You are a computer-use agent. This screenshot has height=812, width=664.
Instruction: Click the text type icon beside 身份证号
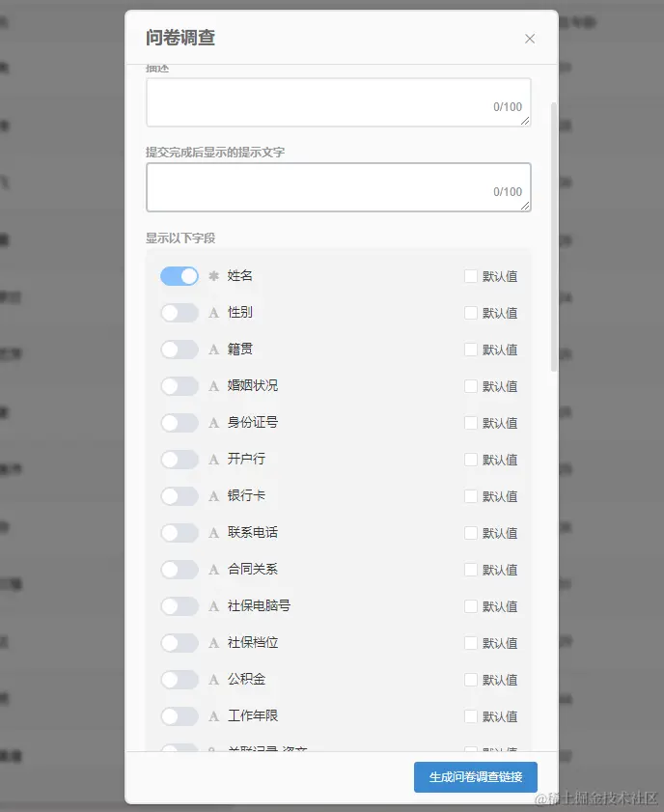tap(213, 423)
